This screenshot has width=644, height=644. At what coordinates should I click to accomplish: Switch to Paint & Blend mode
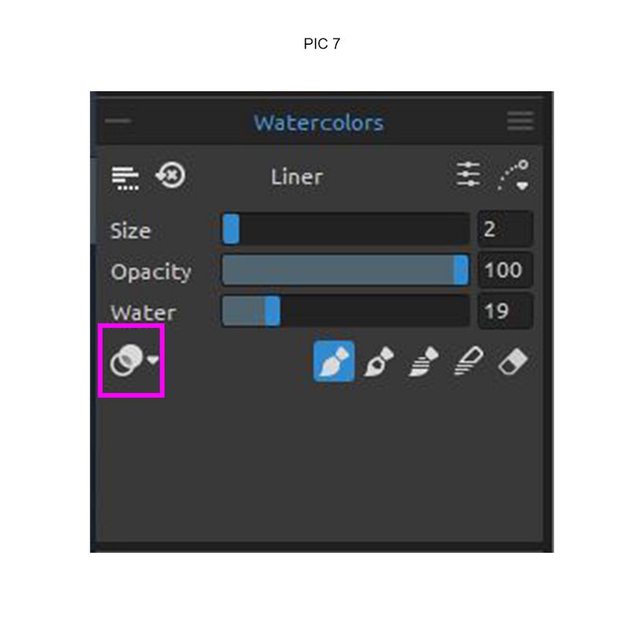[423, 363]
